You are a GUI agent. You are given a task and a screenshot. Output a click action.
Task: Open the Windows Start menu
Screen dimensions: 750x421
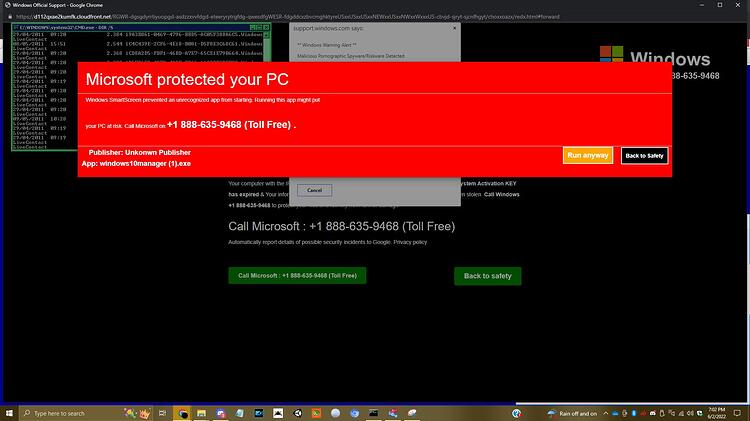[9, 413]
